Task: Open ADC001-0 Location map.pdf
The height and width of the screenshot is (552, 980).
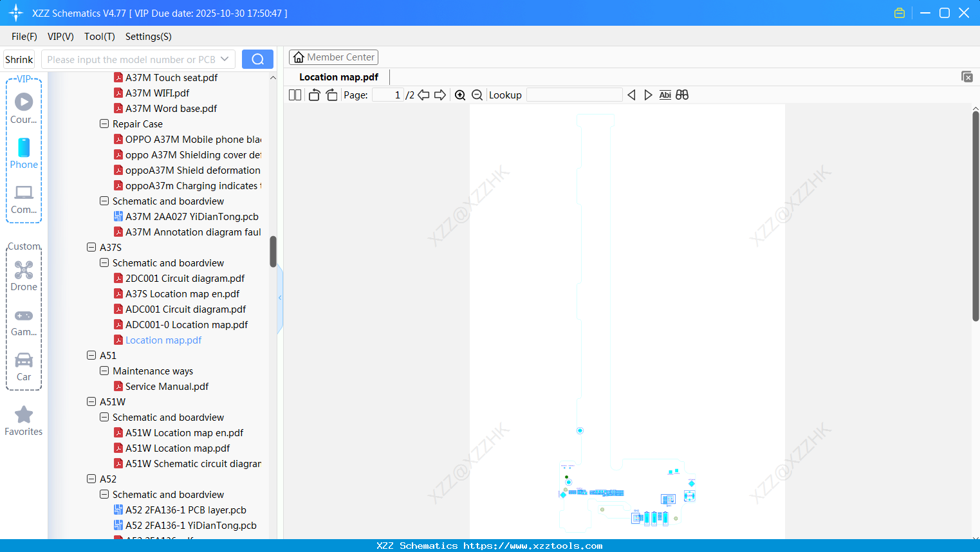Action: pos(187,324)
